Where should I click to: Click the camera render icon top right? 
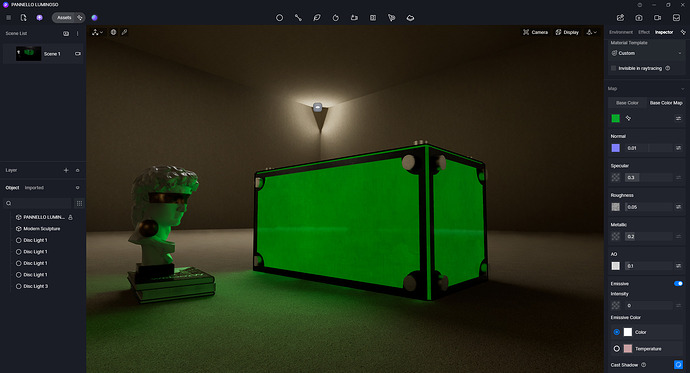pos(639,18)
